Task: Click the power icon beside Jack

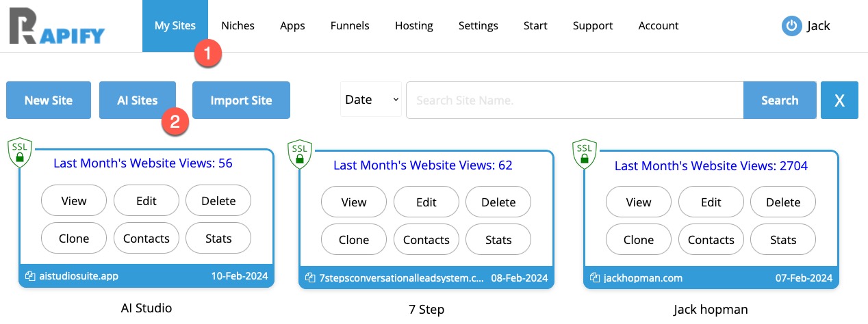Action: pos(791,26)
